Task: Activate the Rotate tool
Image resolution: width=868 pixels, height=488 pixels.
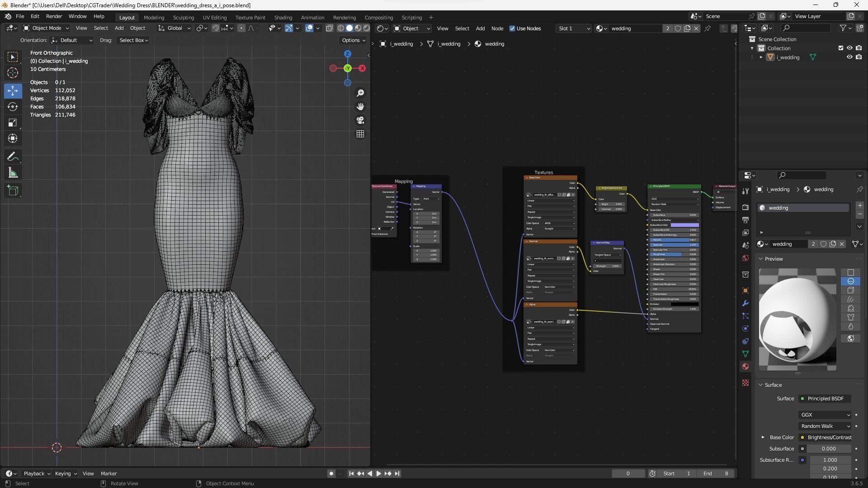Action: [13, 107]
